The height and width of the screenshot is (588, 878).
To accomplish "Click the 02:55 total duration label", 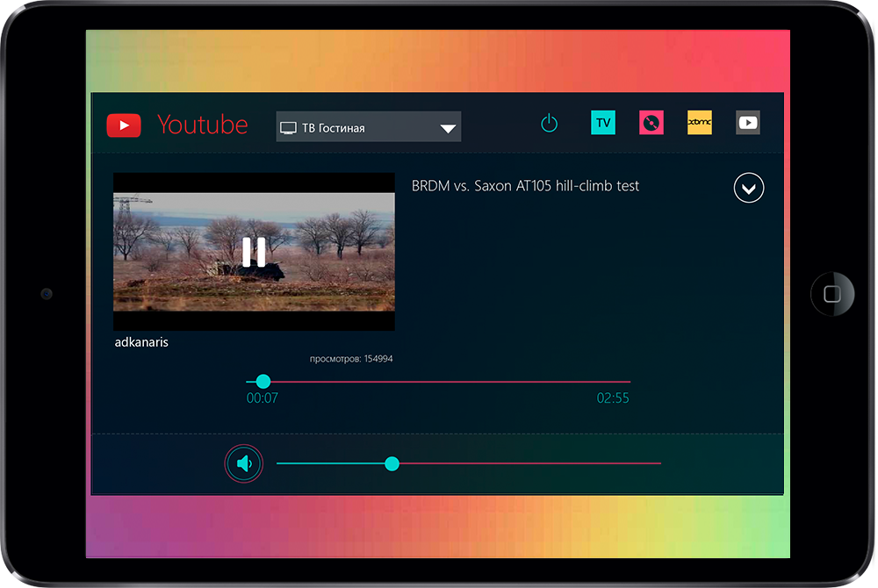I will click(613, 398).
